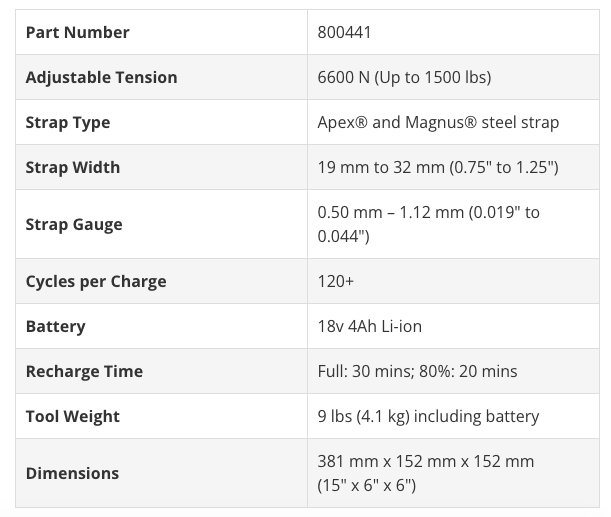Click the Strap Type label
The height and width of the screenshot is (517, 611).
pyautogui.click(x=68, y=122)
